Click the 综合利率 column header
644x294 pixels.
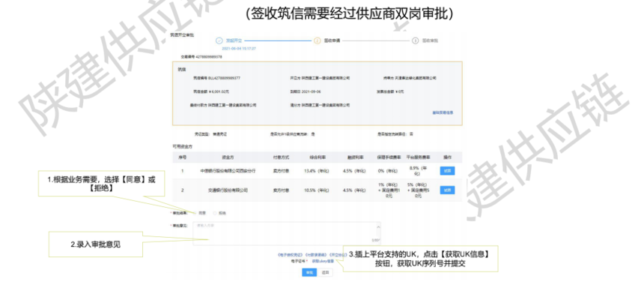tap(318, 157)
